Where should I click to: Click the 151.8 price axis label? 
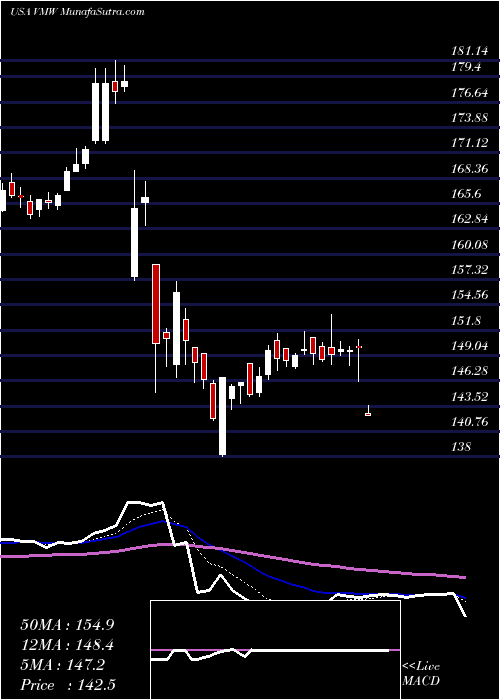click(x=466, y=321)
